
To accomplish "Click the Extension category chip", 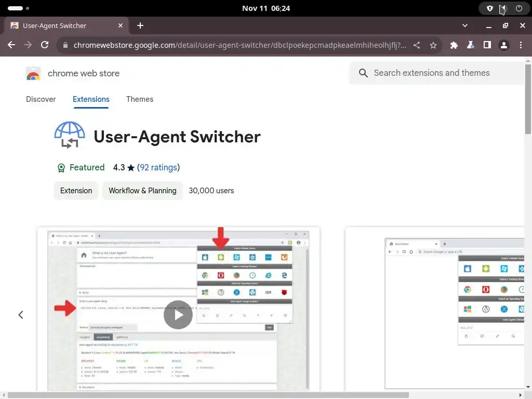I will click(x=76, y=191).
